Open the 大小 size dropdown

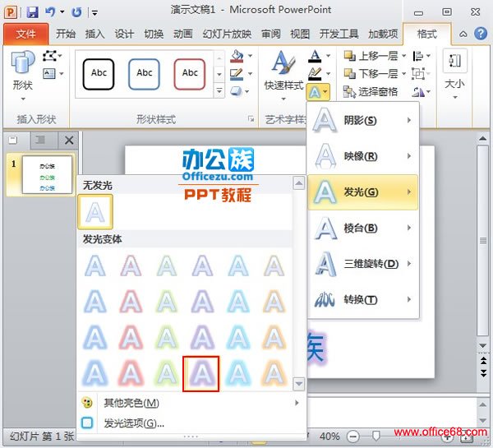coord(454,76)
